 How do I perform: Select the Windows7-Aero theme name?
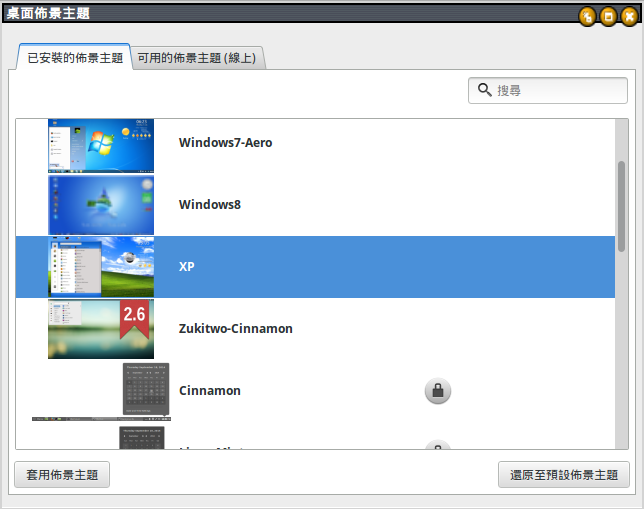(225, 143)
